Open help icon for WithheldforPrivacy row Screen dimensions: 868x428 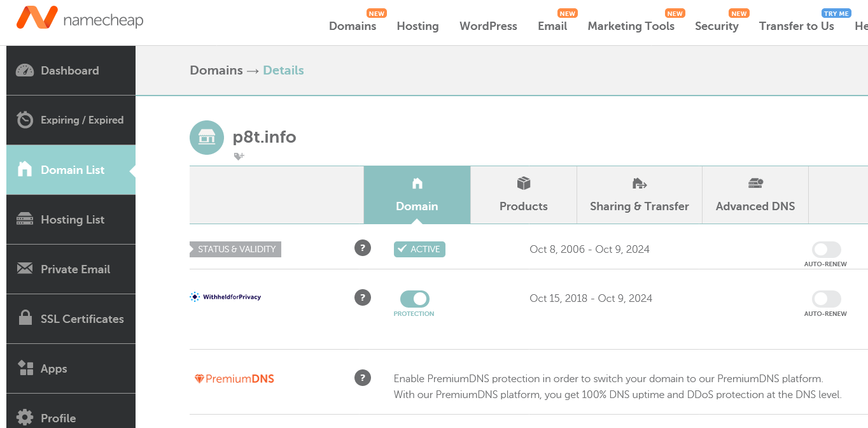click(363, 297)
